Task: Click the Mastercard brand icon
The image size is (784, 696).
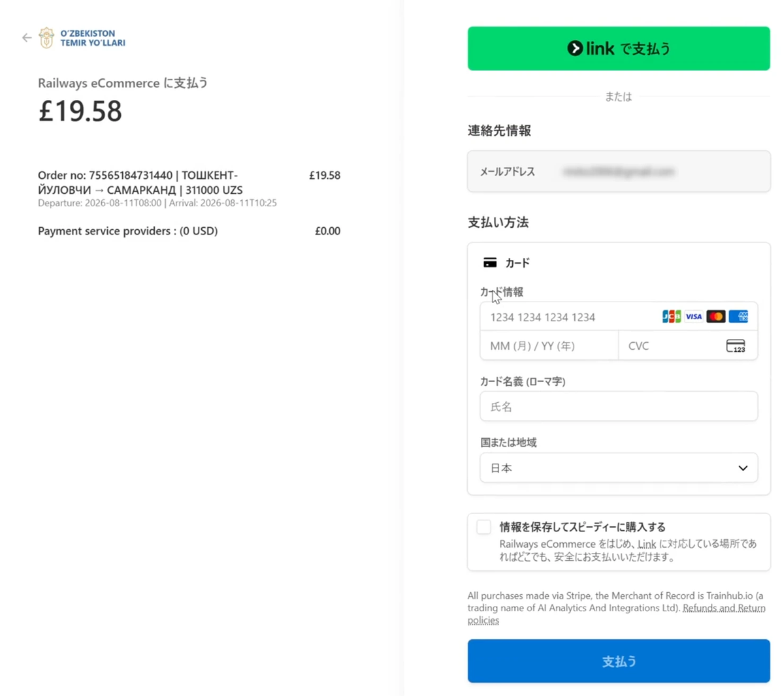Action: [x=715, y=317]
